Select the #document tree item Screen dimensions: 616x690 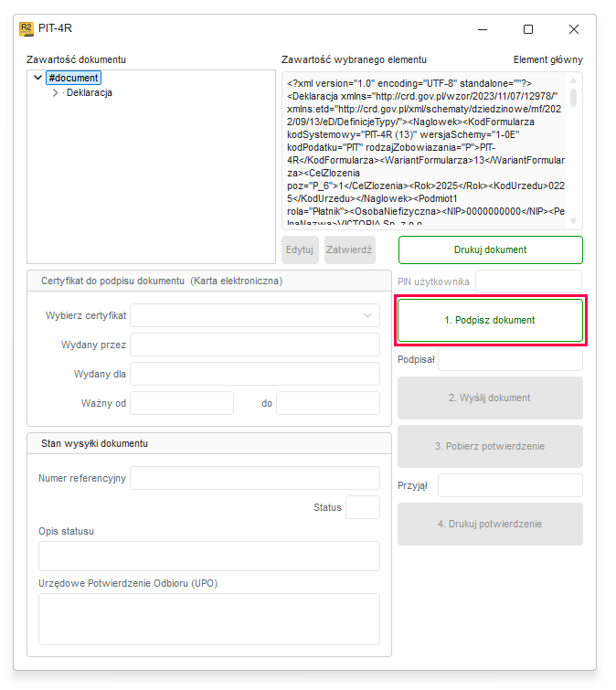[73, 78]
